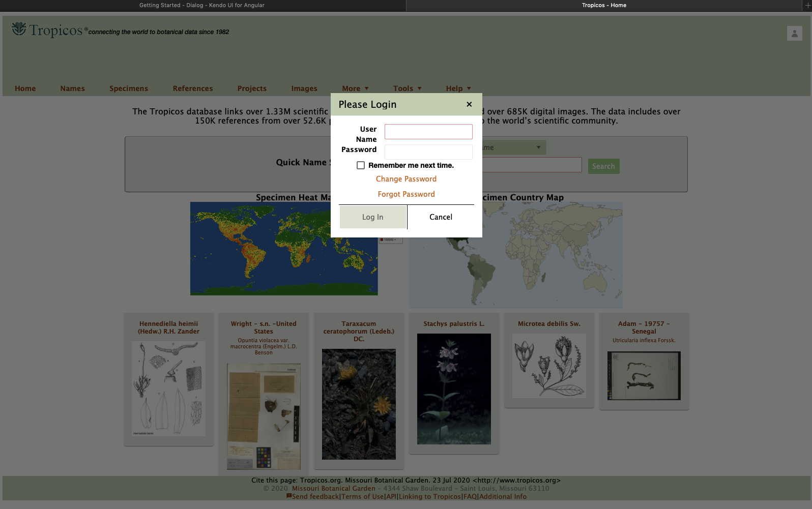Click Send feedback footer link
Viewport: 812px width, 509px height.
point(315,497)
